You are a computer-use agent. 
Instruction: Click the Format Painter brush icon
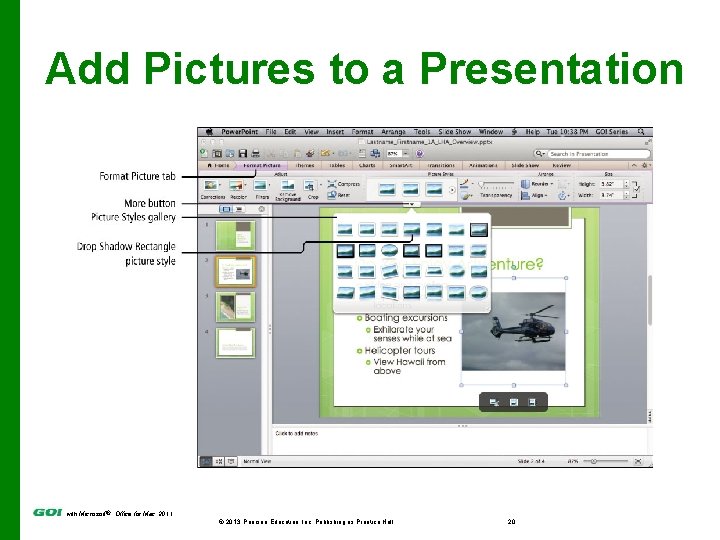(x=310, y=153)
